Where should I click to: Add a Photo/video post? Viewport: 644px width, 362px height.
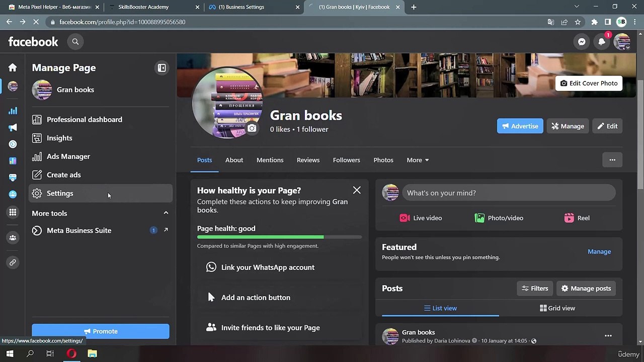pos(499,218)
